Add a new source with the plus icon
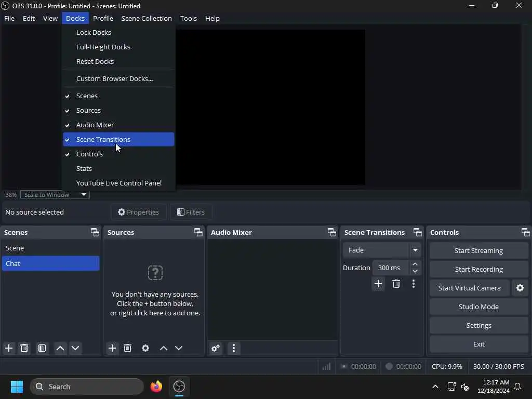 click(x=112, y=348)
